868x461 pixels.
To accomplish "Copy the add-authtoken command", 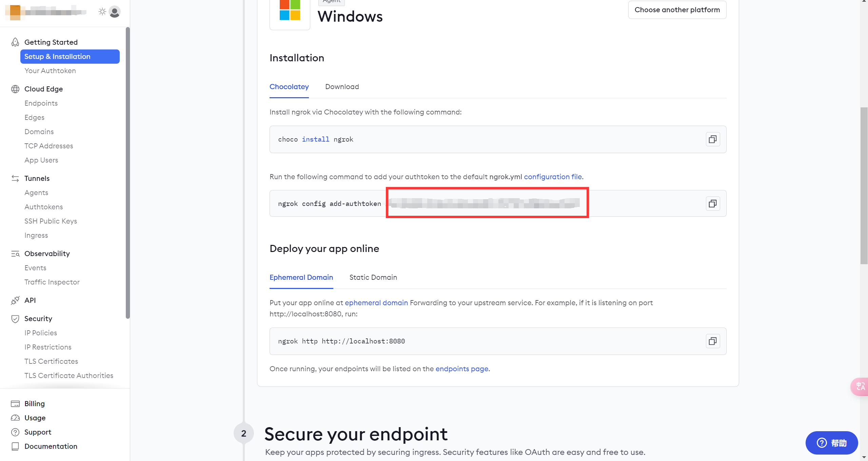I will tap(713, 204).
